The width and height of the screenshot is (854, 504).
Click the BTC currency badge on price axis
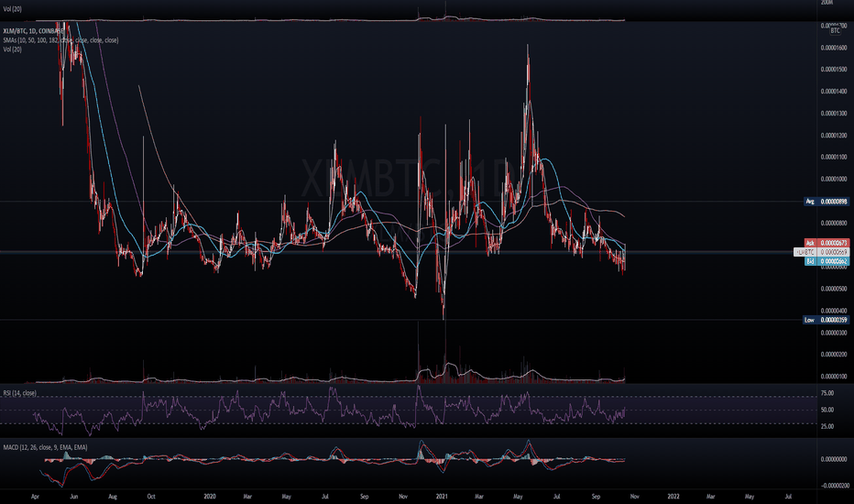pos(835,31)
